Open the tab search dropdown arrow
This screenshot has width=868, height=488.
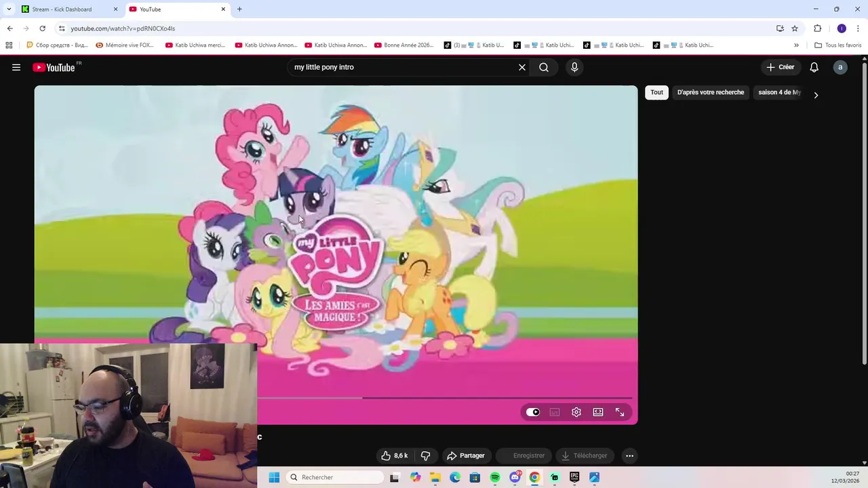pos(9,9)
